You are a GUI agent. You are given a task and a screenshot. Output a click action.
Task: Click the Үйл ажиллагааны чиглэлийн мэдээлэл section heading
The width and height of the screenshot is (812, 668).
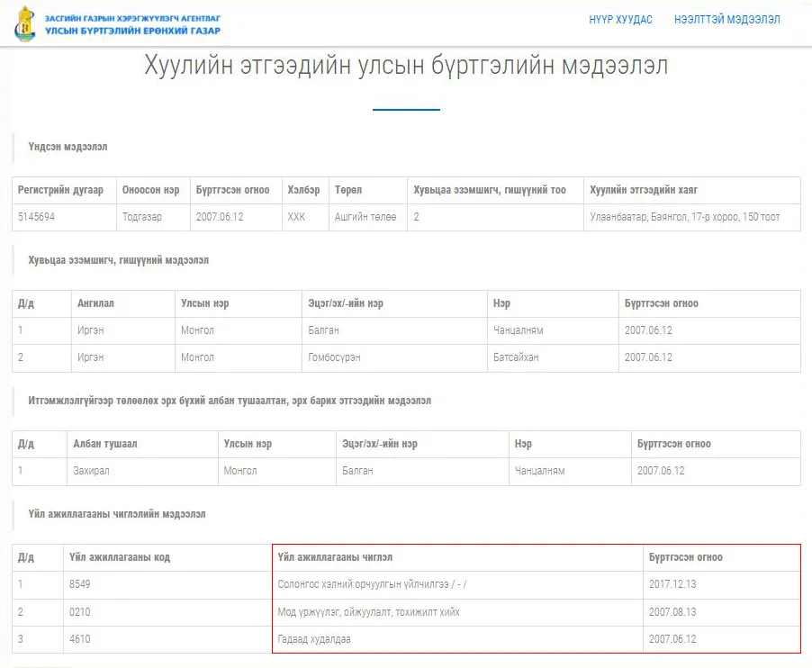(x=117, y=514)
